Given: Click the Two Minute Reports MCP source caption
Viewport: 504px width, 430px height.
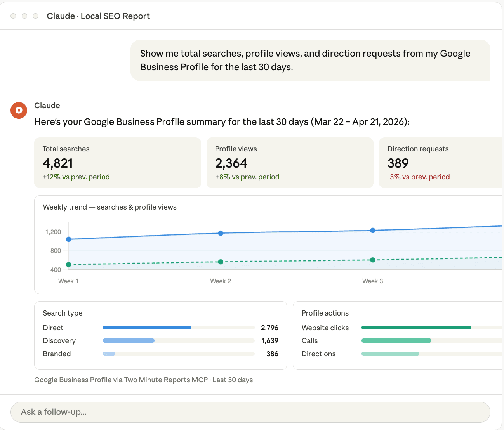Looking at the screenshot, I should (144, 380).
